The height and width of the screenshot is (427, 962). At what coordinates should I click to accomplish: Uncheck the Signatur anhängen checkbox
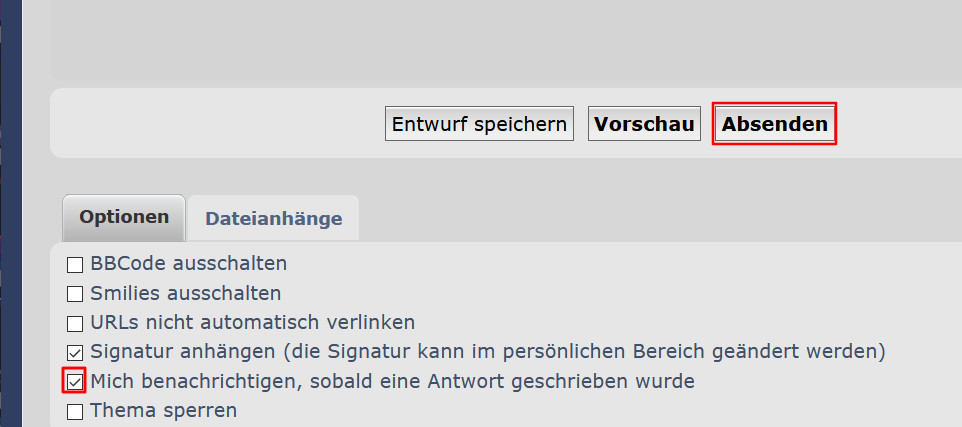pos(75,352)
